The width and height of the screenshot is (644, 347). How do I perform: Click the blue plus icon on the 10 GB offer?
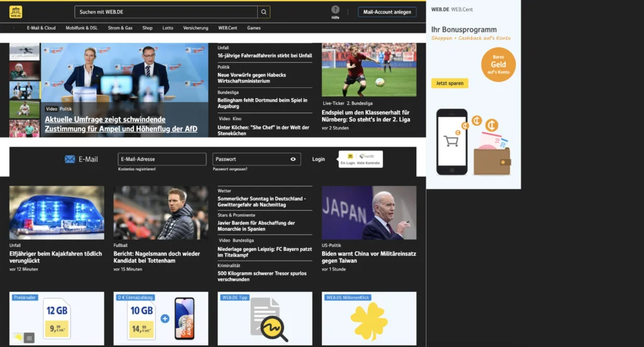(165, 318)
